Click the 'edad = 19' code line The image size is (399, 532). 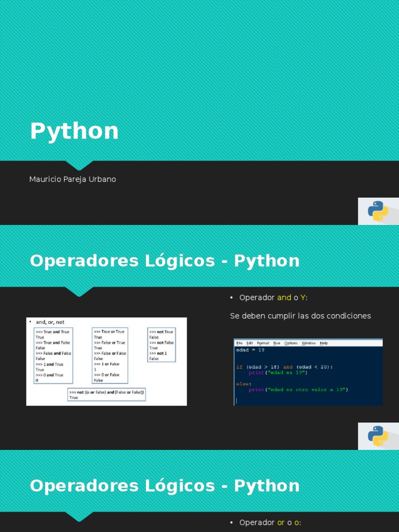[250, 350]
